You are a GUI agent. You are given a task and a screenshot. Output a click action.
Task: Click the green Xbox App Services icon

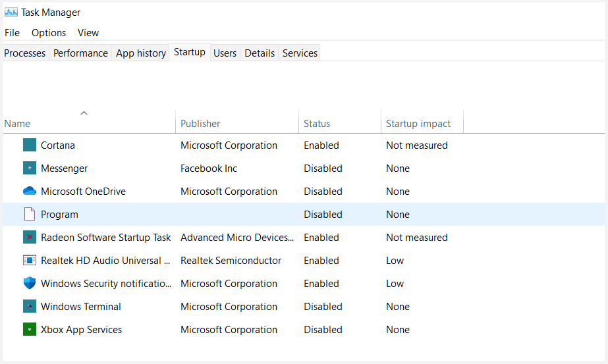click(x=30, y=329)
